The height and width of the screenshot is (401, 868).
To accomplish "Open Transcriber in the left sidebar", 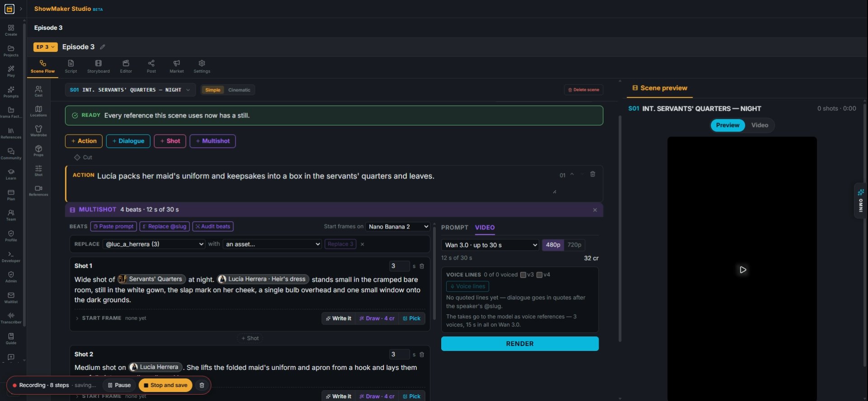I will pos(11,318).
